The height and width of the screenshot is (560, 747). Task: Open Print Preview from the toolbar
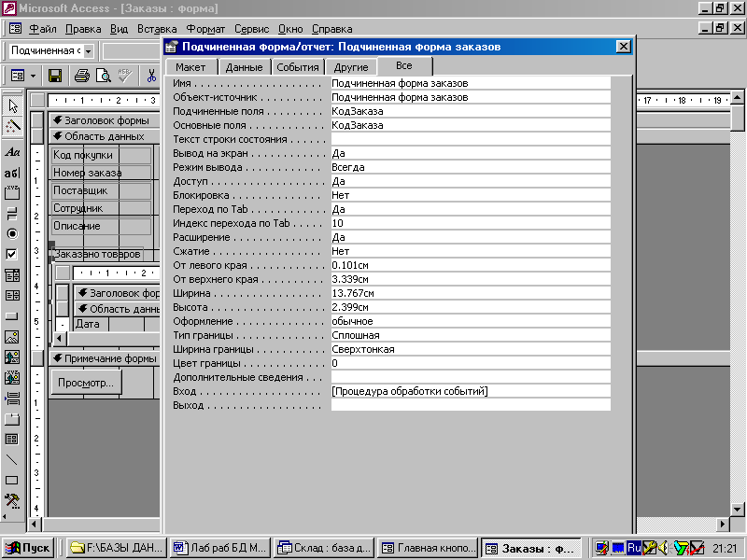coord(103,76)
